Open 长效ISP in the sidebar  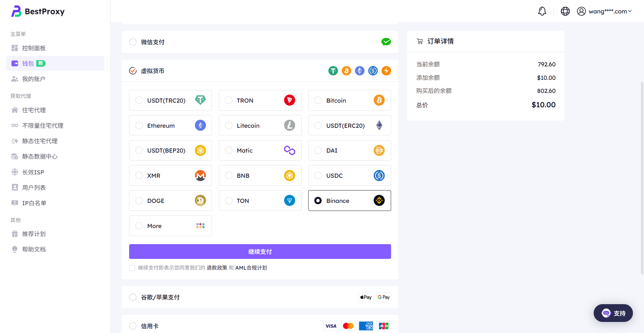pos(55,172)
